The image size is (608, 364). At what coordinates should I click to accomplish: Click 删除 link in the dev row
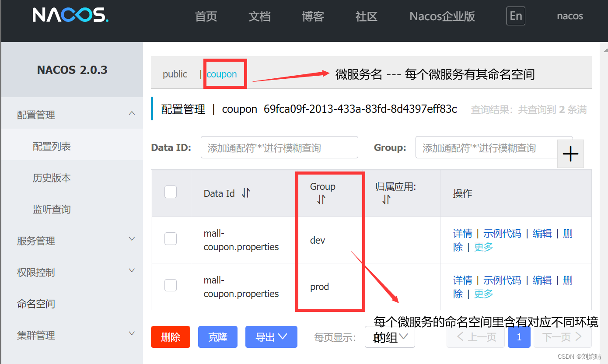click(568, 234)
